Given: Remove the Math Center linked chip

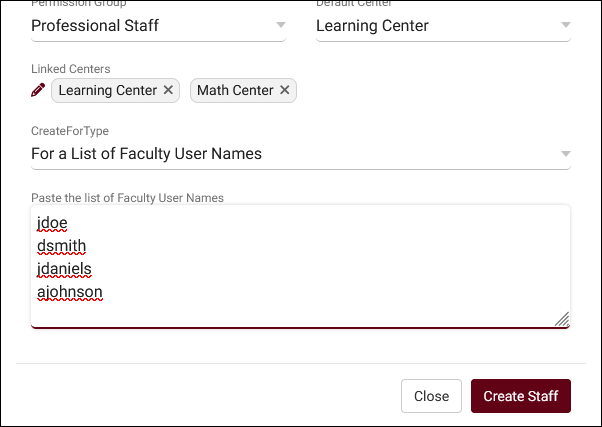Looking at the screenshot, I should pos(285,90).
